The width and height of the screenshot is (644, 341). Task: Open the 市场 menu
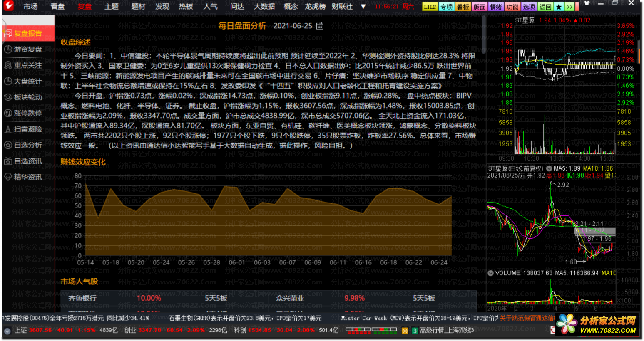[x=30, y=7]
